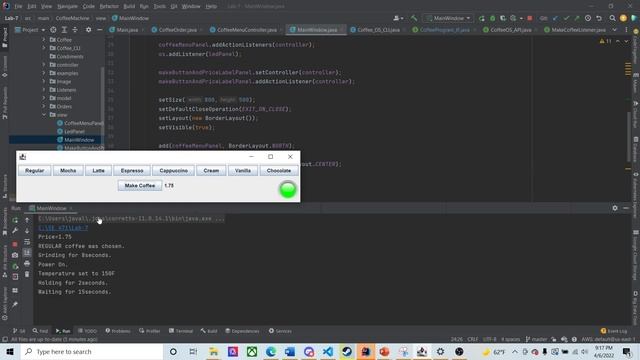Viewport: 640px width, 360px height.
Task: Open Git history clock icon
Action: (588, 18)
